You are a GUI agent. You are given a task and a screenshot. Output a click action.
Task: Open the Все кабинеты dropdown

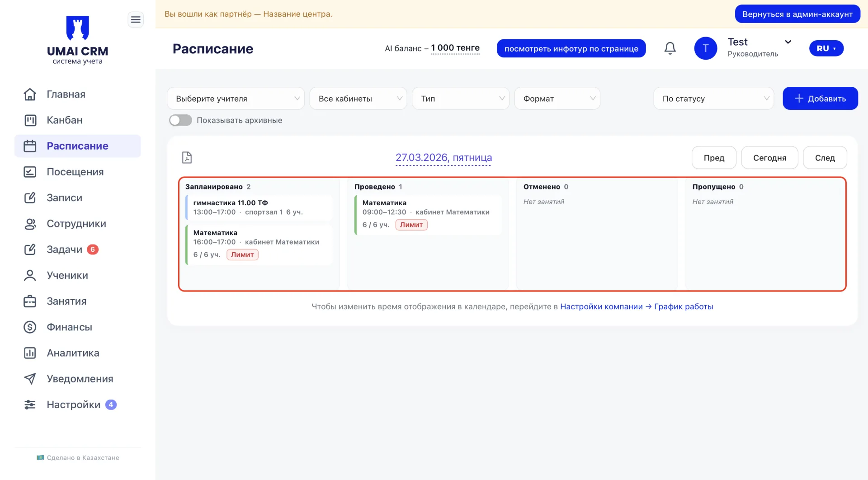pyautogui.click(x=358, y=99)
